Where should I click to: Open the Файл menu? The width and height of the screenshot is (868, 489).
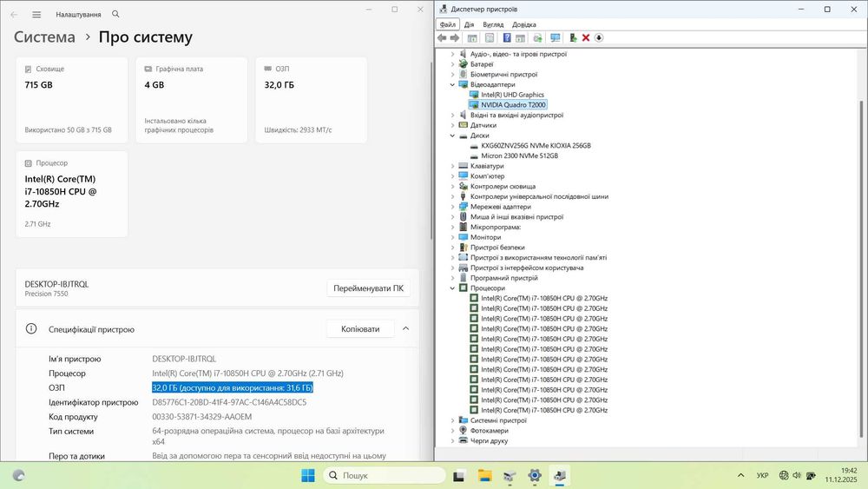tap(448, 24)
